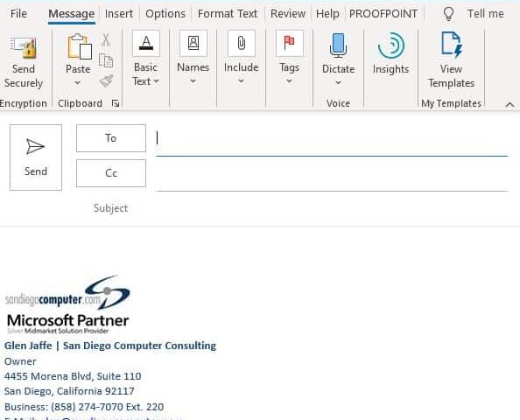The height and width of the screenshot is (420, 520).
Task: Switch to the Insert tab
Action: tap(119, 14)
